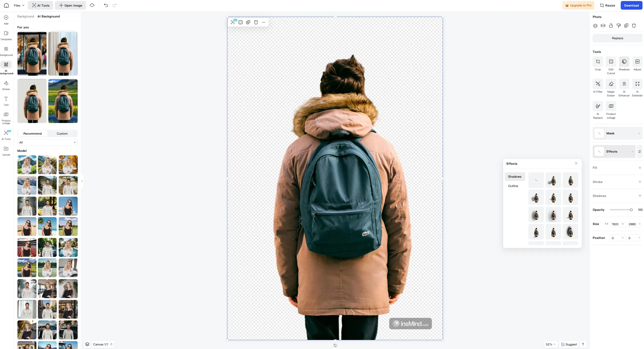Drag the Opacity slider control

(x=632, y=210)
